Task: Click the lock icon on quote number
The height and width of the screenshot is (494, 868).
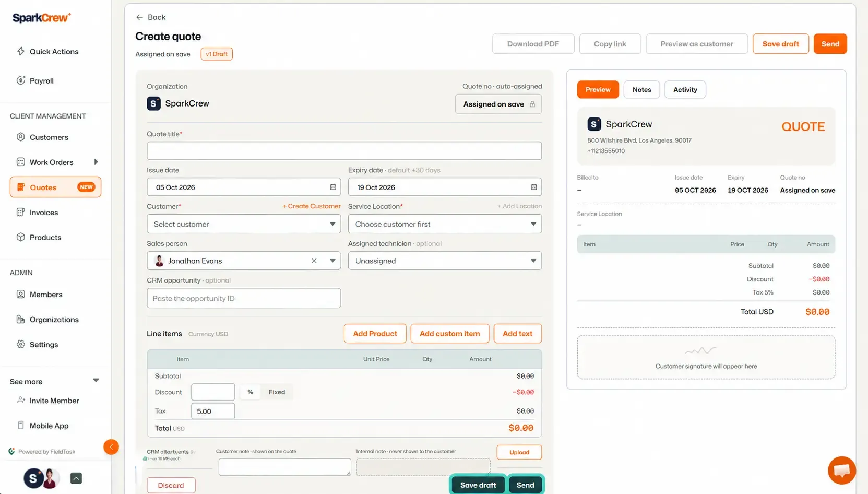Action: click(x=532, y=104)
